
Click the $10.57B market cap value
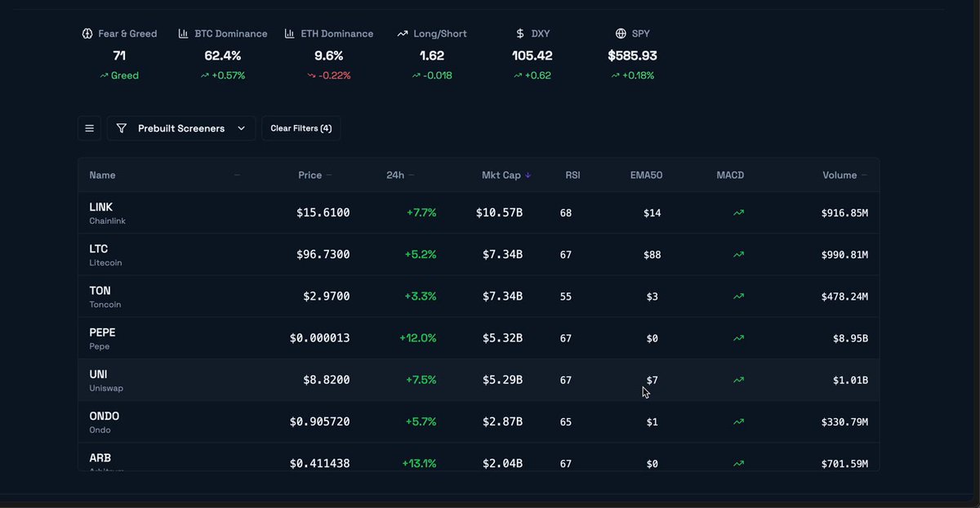pos(499,212)
